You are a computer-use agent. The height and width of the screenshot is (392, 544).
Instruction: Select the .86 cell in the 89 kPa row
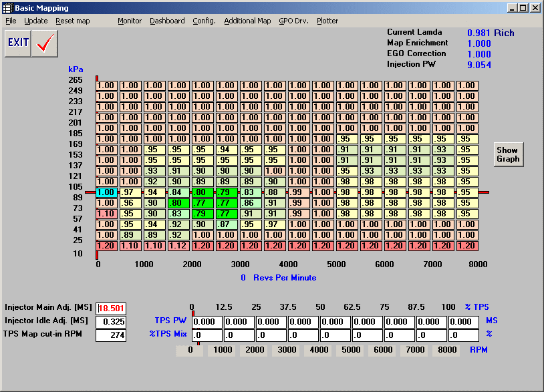tap(251, 203)
